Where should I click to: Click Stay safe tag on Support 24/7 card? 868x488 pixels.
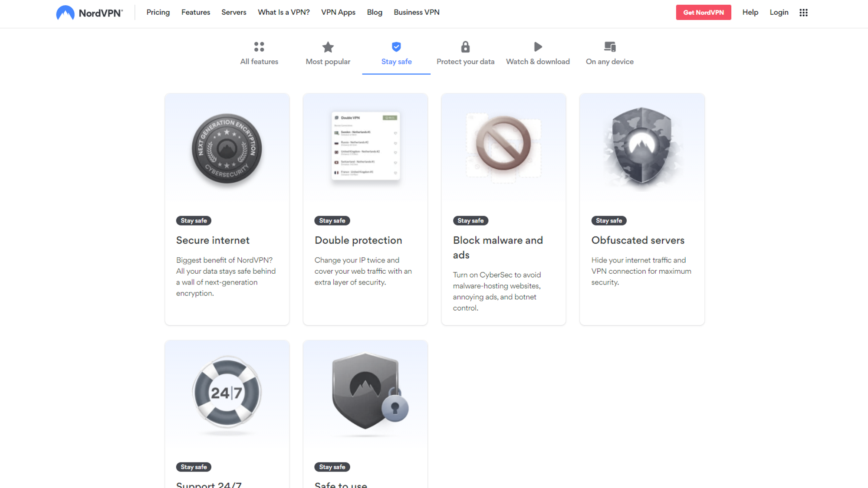(194, 467)
